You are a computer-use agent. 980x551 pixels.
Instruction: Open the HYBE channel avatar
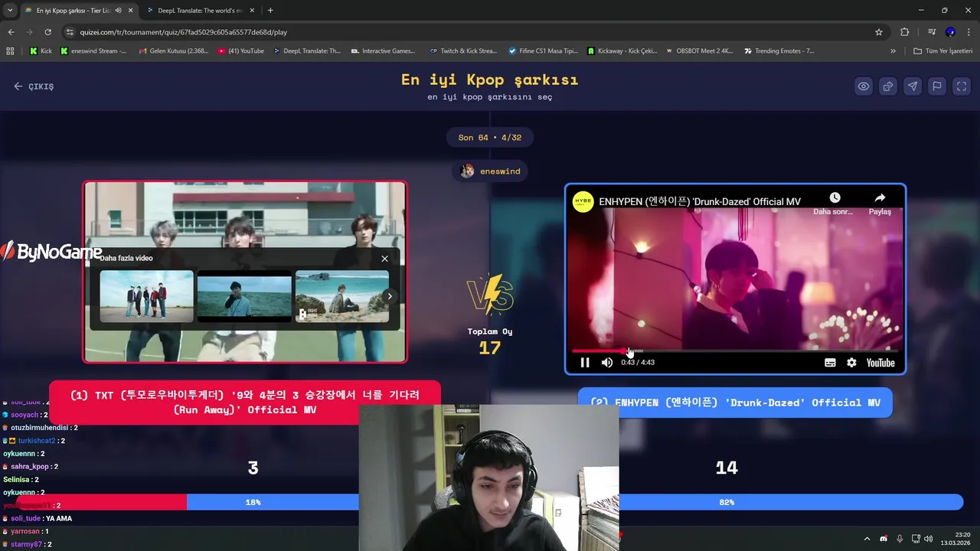coord(583,202)
